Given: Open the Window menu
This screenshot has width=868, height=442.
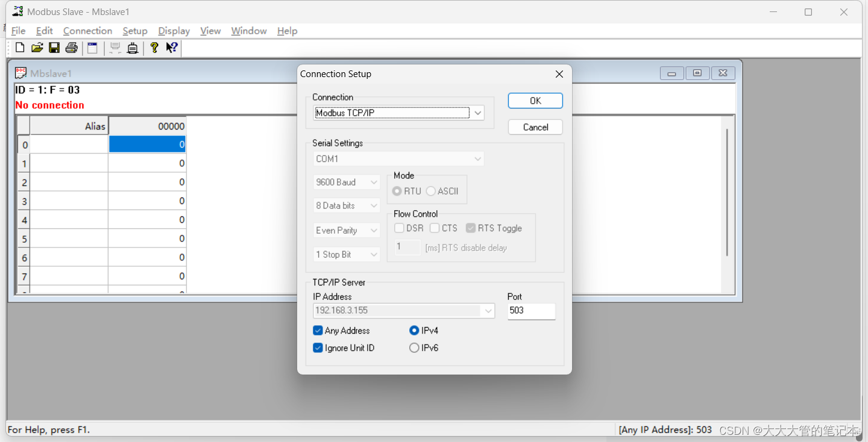Looking at the screenshot, I should [x=249, y=31].
